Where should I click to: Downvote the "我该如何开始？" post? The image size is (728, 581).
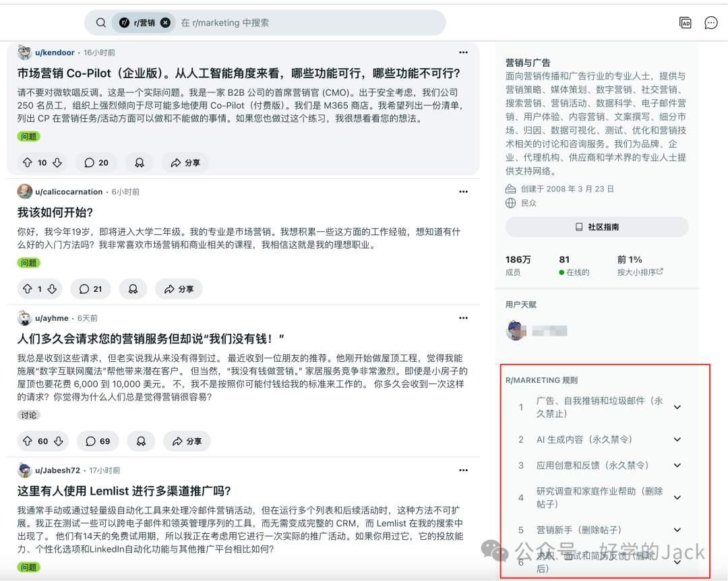click(53, 288)
